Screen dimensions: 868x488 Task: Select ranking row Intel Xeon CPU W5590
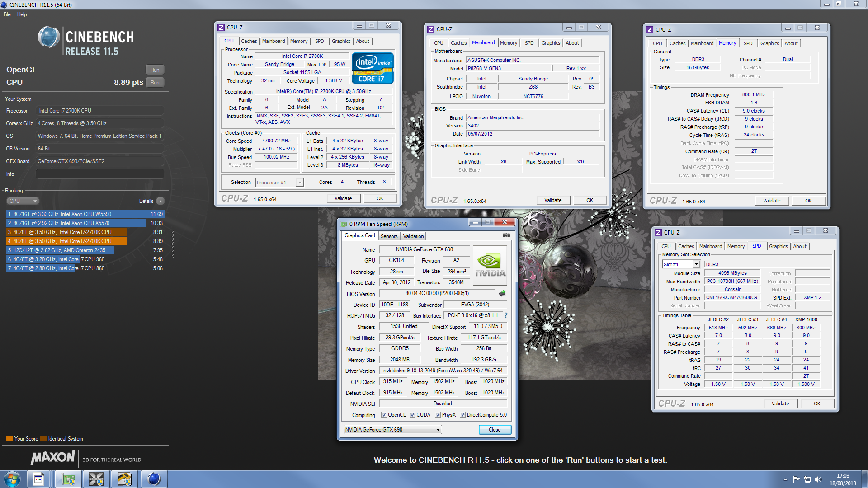pos(85,214)
